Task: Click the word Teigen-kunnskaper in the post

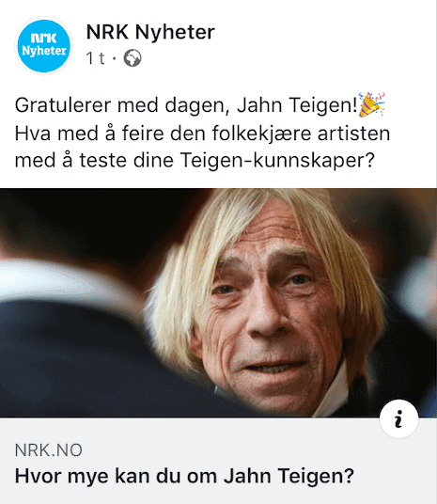Action: coord(277,160)
